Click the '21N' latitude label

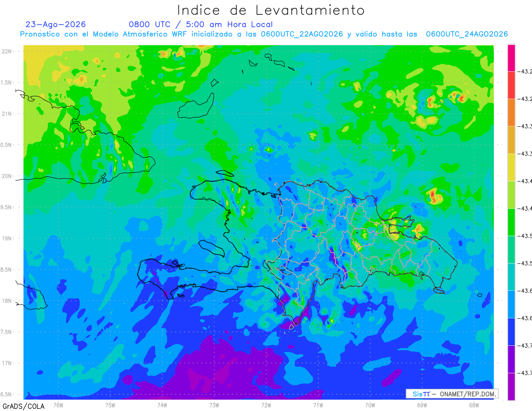[7, 114]
